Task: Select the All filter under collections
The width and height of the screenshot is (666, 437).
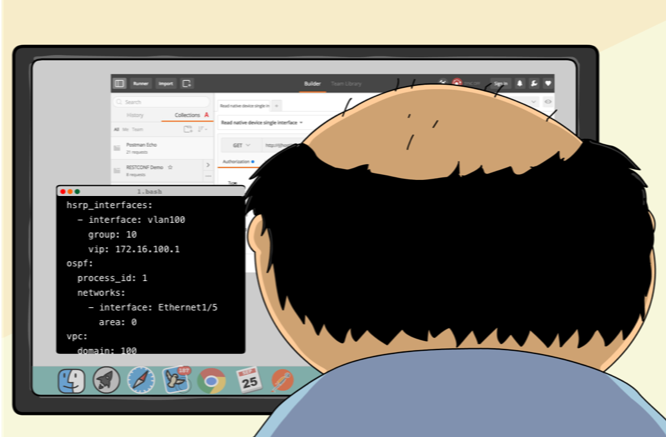Action: tap(116, 129)
